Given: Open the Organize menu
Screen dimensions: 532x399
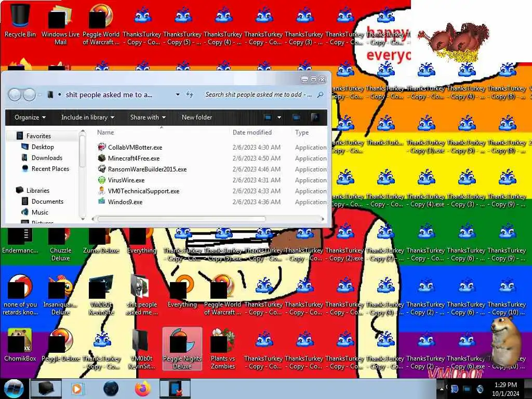Looking at the screenshot, I should 30,117.
